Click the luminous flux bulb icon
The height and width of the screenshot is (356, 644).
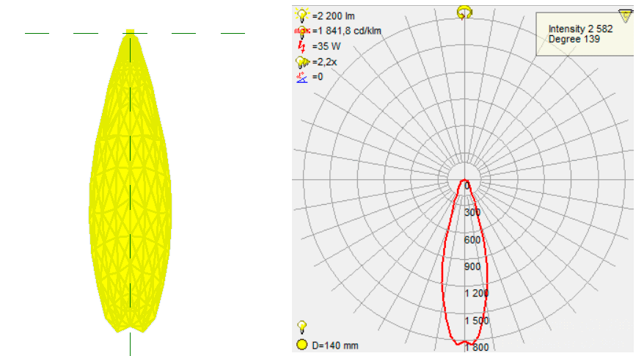(x=302, y=15)
